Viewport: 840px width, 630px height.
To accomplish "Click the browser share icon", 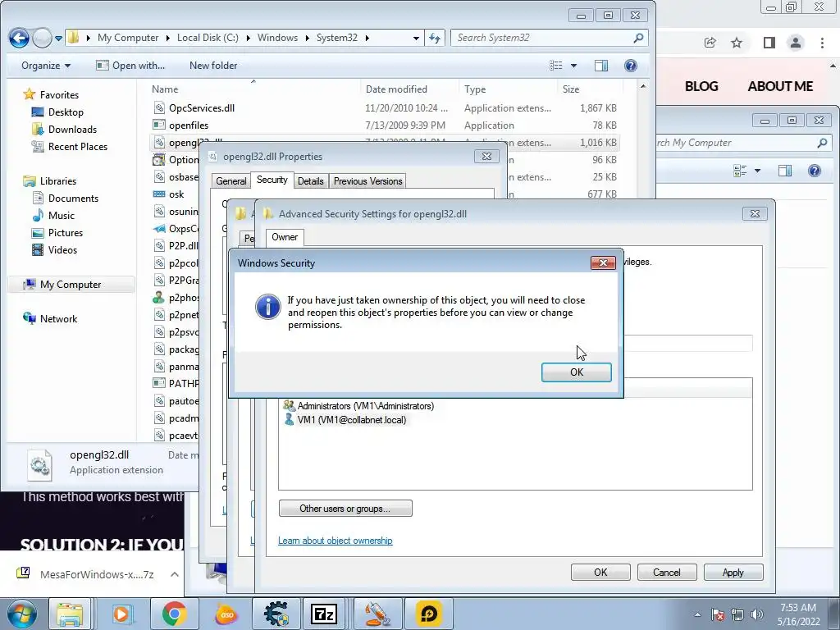I will [x=710, y=43].
